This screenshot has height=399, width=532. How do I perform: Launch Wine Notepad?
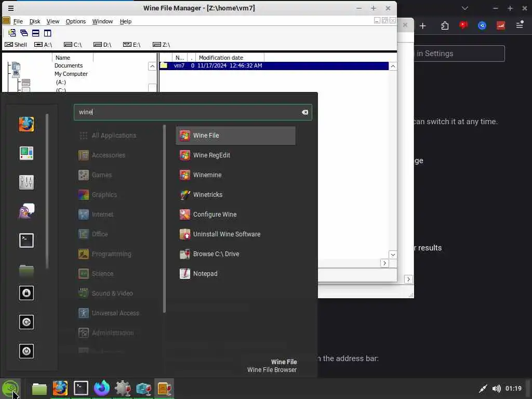click(x=235, y=273)
